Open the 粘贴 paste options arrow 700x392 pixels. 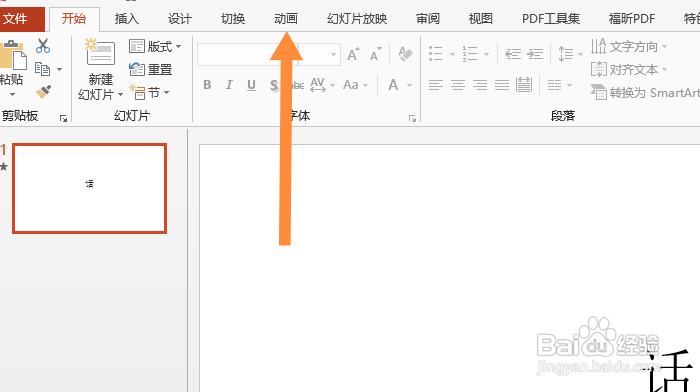(x=12, y=95)
